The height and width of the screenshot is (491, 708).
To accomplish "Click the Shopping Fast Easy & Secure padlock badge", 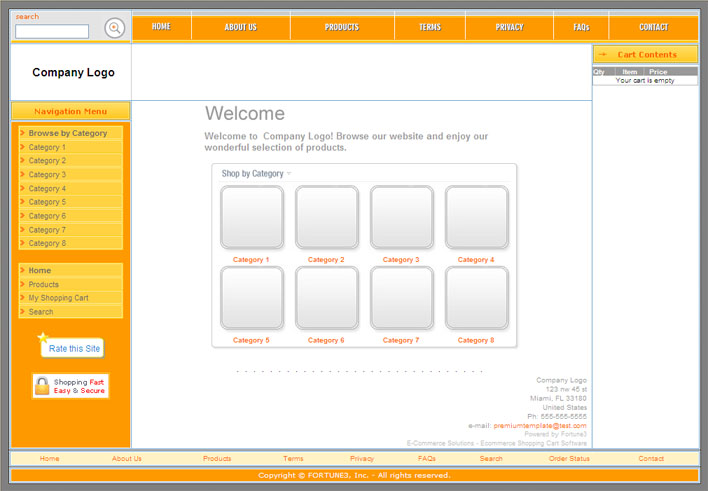I will click(70, 386).
